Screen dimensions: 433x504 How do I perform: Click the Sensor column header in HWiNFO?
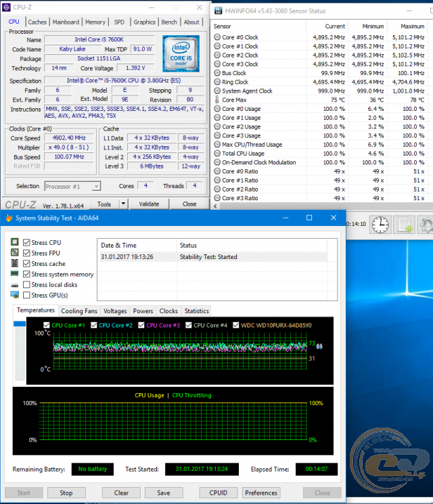tap(258, 26)
